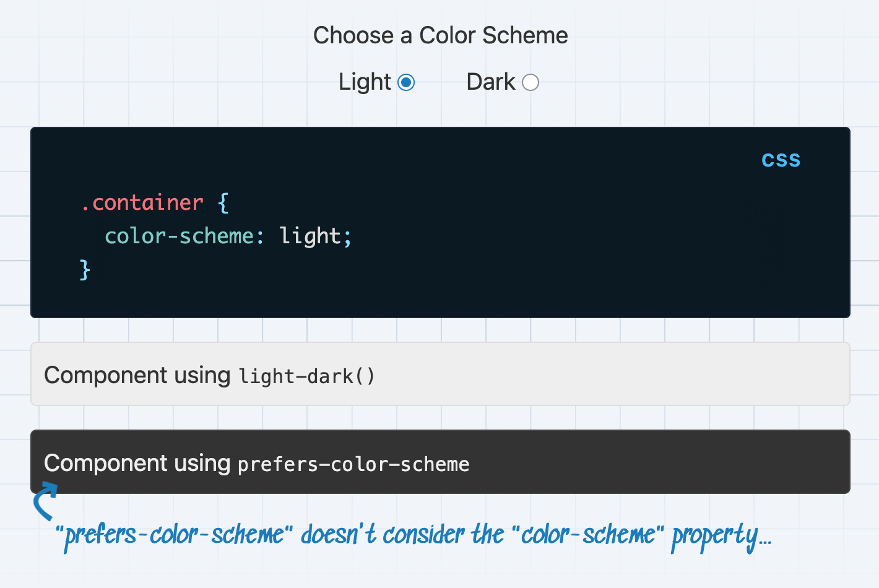The image size is (879, 588).
Task: Click the Light label text
Action: coord(365,82)
